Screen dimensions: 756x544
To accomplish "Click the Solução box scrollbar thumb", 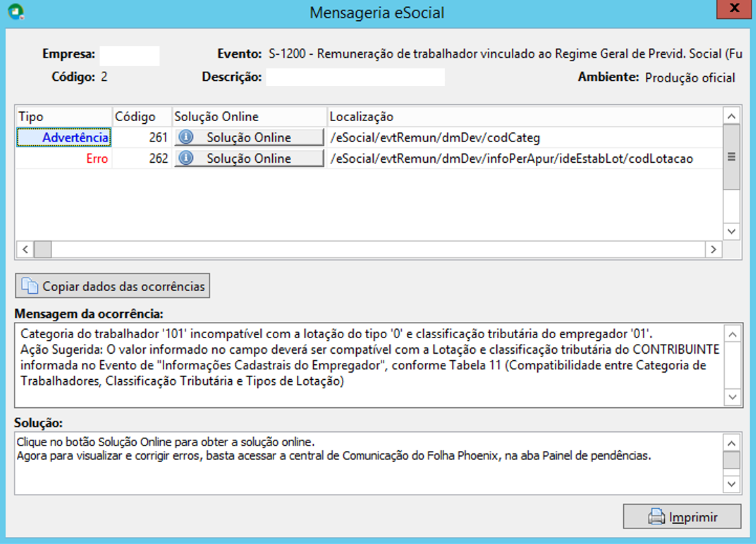I will pos(731,459).
